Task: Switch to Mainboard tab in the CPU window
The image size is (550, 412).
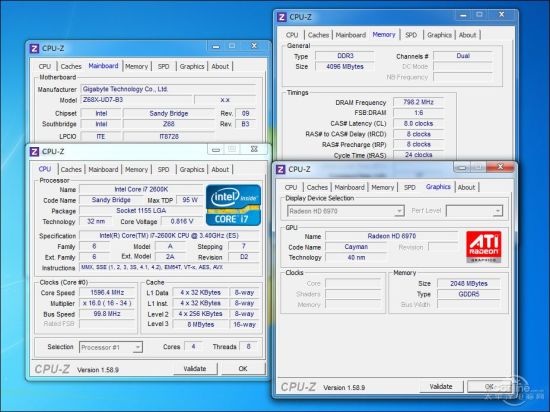Action: click(103, 169)
